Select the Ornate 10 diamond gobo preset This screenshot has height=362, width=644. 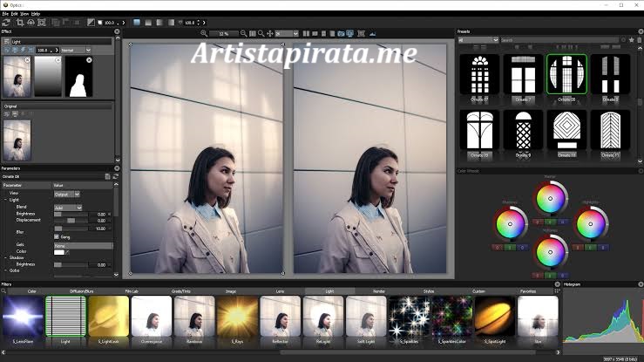tap(566, 130)
